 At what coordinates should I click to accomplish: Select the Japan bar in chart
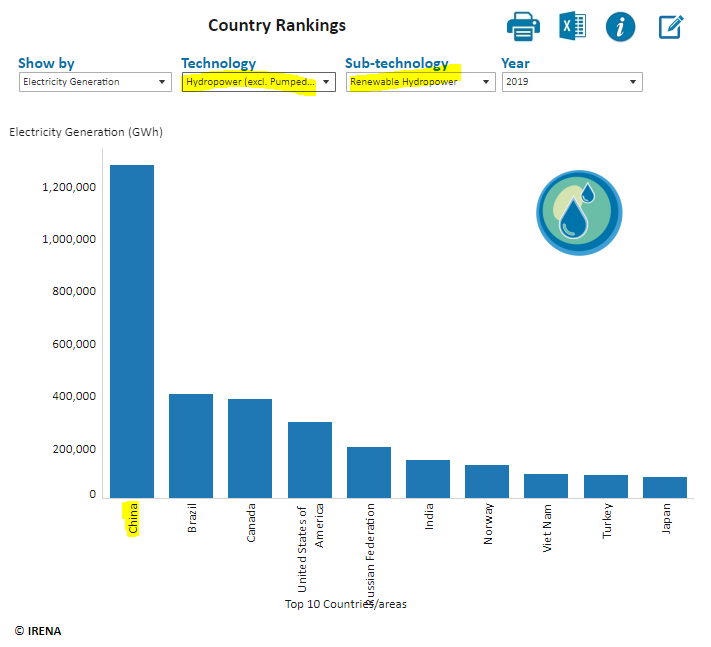click(x=665, y=487)
